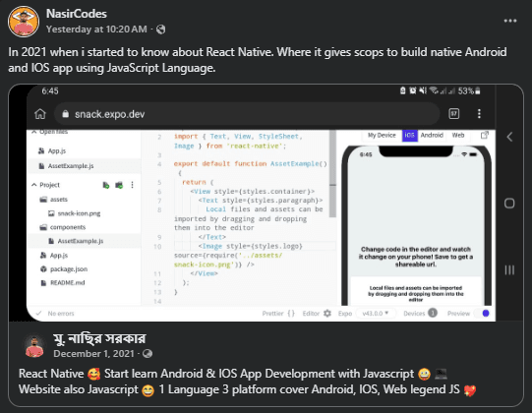The image size is (532, 413).
Task: Switch to the Web preview tab
Action: pyautogui.click(x=457, y=135)
